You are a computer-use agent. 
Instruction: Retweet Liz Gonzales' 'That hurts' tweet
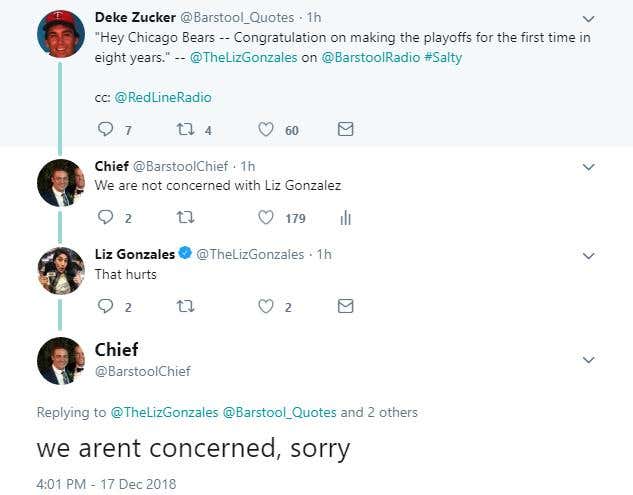(185, 307)
